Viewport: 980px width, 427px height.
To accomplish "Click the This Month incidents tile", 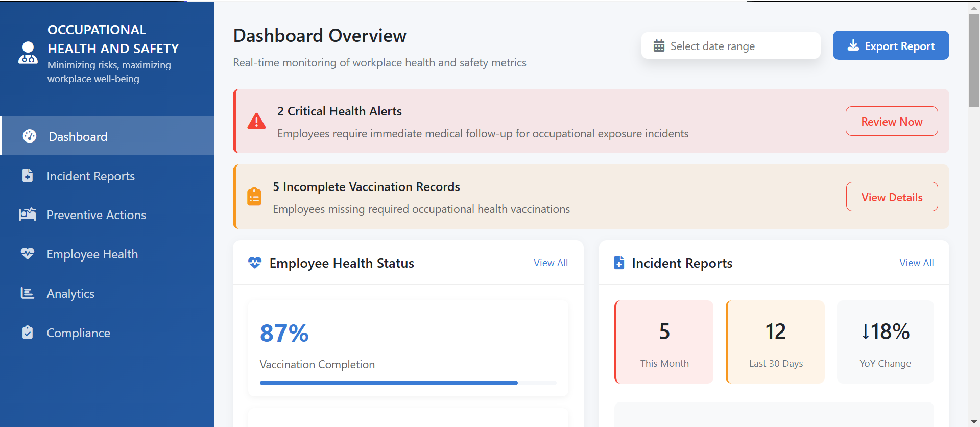I will pos(664,342).
